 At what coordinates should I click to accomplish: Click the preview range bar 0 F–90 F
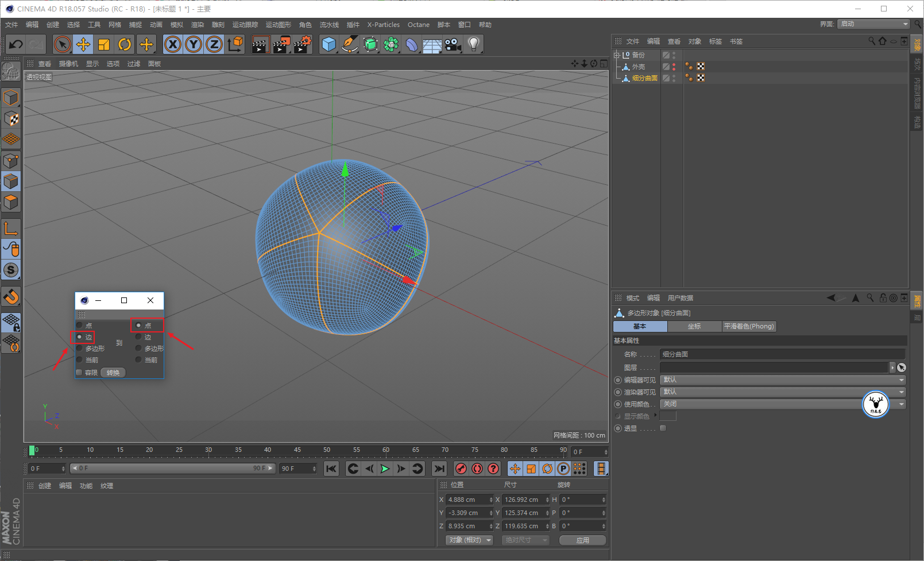pyautogui.click(x=173, y=469)
